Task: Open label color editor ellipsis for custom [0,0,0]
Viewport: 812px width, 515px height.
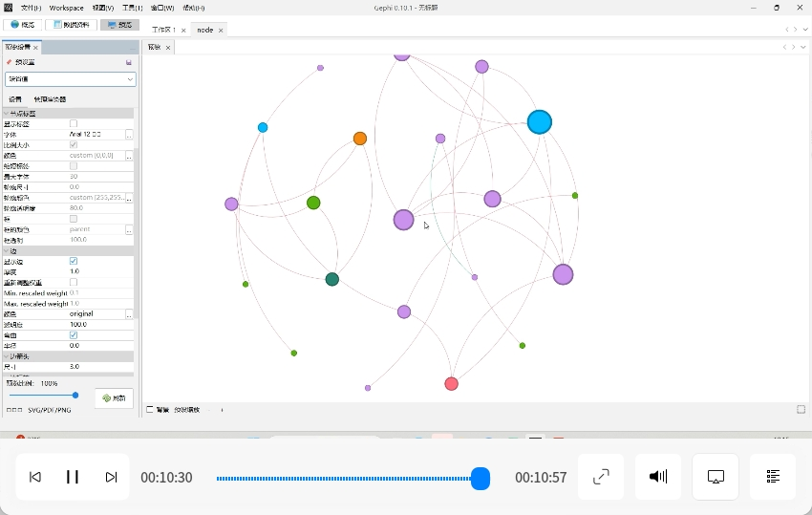Action: click(129, 156)
